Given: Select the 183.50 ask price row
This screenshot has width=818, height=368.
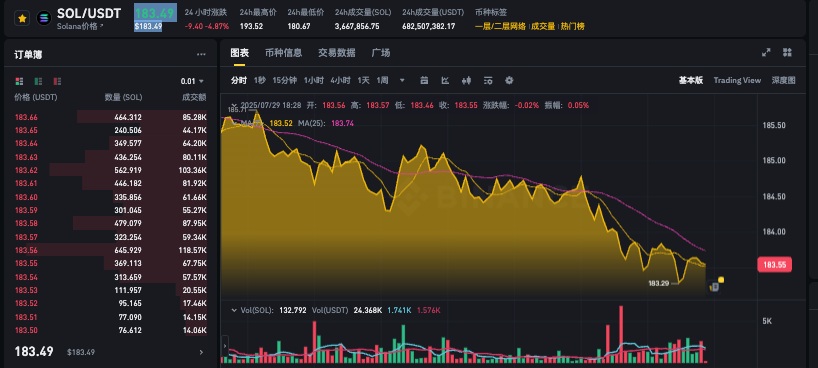Looking at the screenshot, I should coord(111,330).
